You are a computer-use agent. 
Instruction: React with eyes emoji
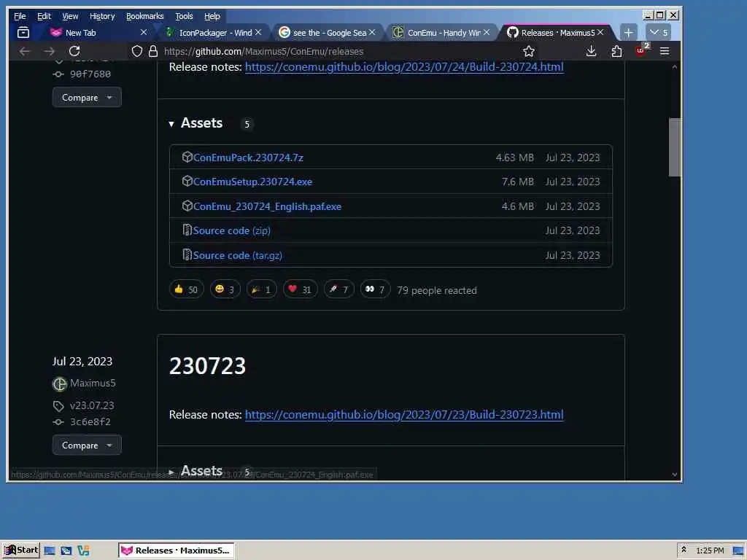point(375,289)
